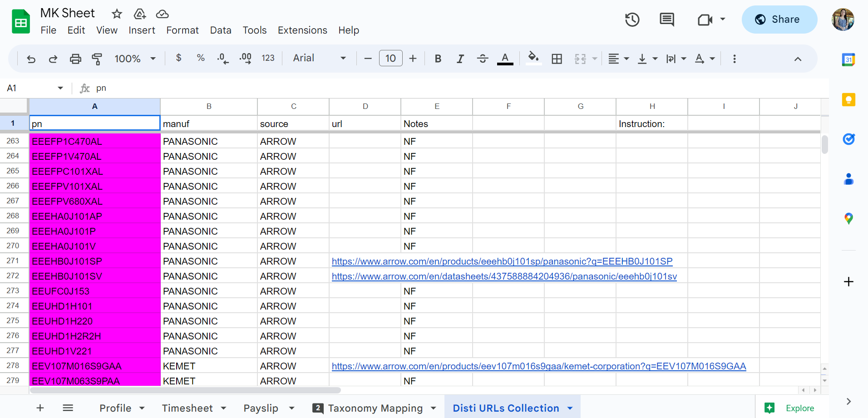This screenshot has height=418, width=868.
Task: Open the three-dot more toolbar options
Action: pyautogui.click(x=735, y=59)
